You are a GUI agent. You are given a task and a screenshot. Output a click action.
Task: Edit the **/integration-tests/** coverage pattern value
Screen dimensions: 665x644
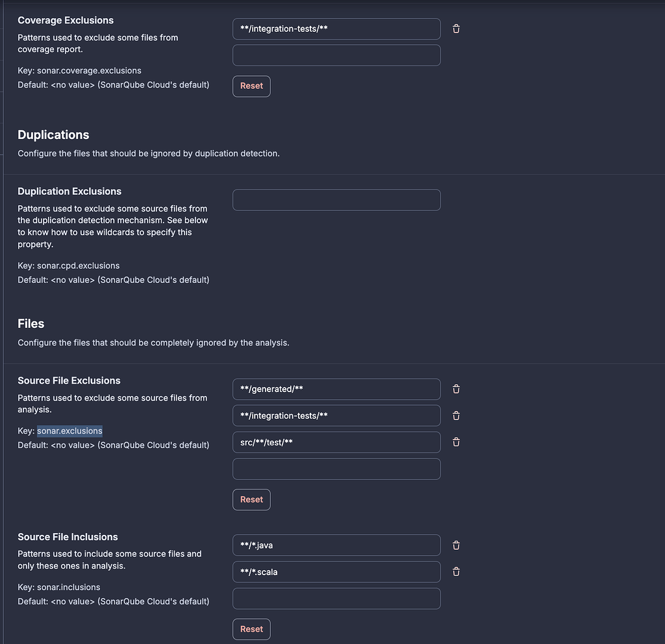coord(336,29)
